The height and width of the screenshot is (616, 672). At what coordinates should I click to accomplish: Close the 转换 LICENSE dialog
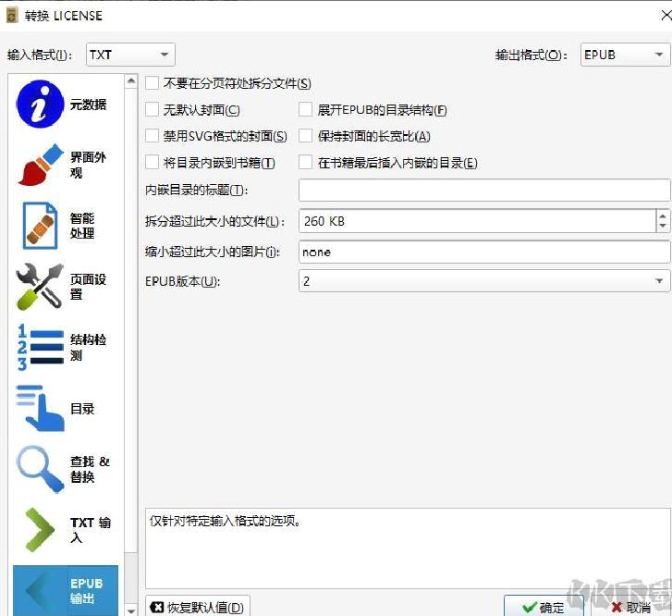tap(666, 16)
